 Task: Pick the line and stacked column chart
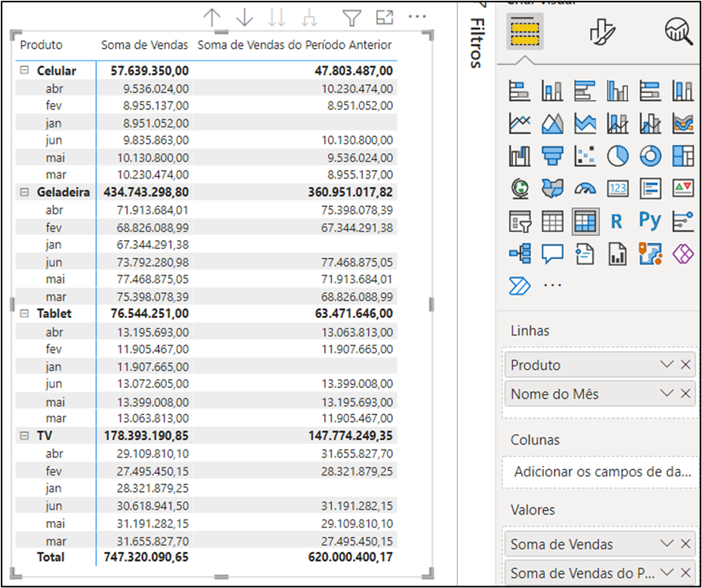click(x=617, y=123)
